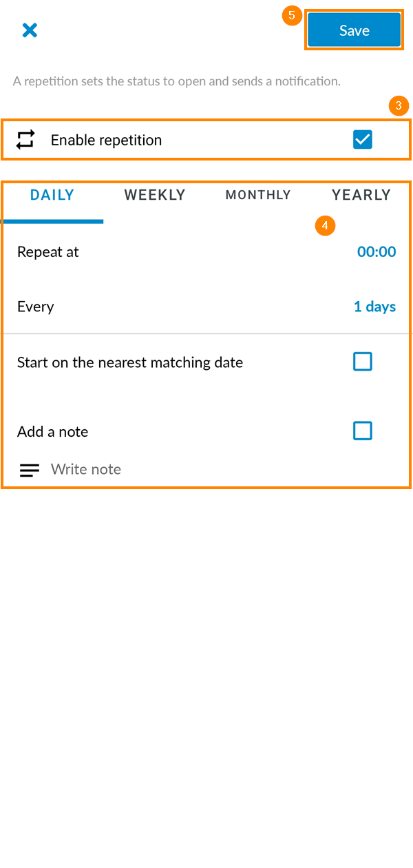The width and height of the screenshot is (413, 868).
Task: Switch to the WEEKLY tab
Action: click(x=154, y=194)
